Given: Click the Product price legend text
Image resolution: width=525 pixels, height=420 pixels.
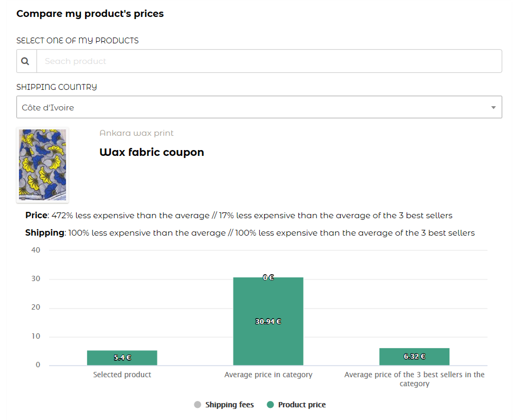Looking at the screenshot, I should [302, 405].
